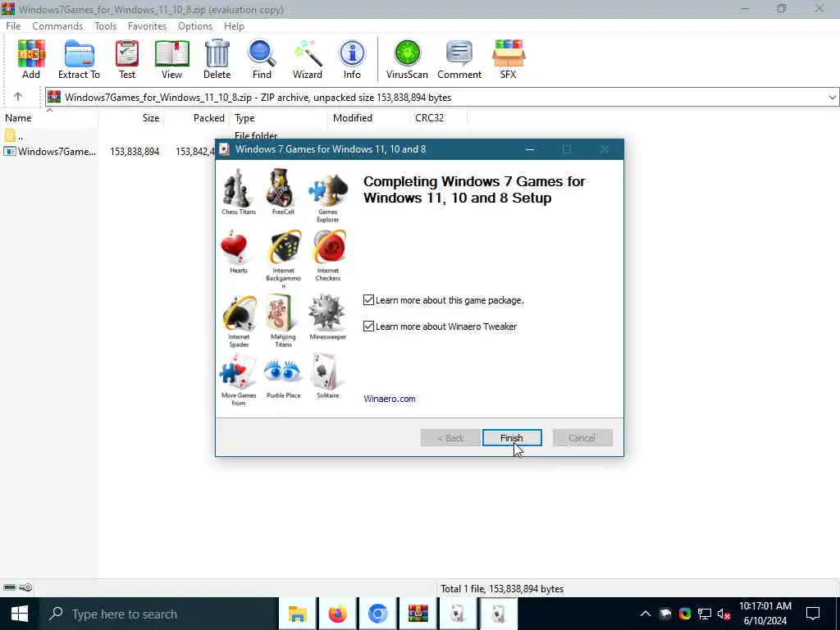This screenshot has height=630, width=840.
Task: Expand the archive path dropdown arrow
Action: tap(832, 98)
